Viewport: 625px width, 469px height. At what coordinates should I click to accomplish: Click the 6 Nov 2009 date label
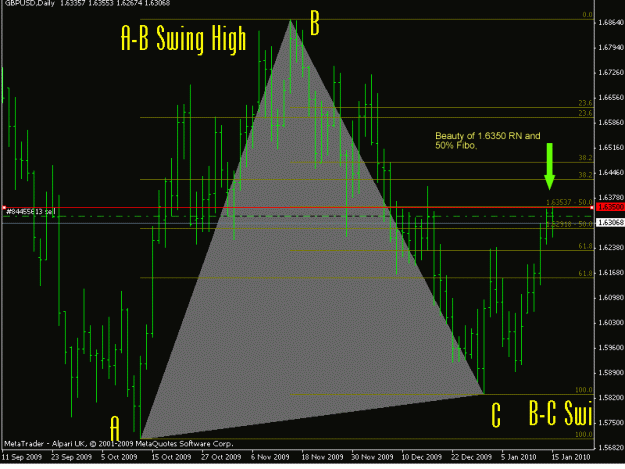tap(270, 457)
